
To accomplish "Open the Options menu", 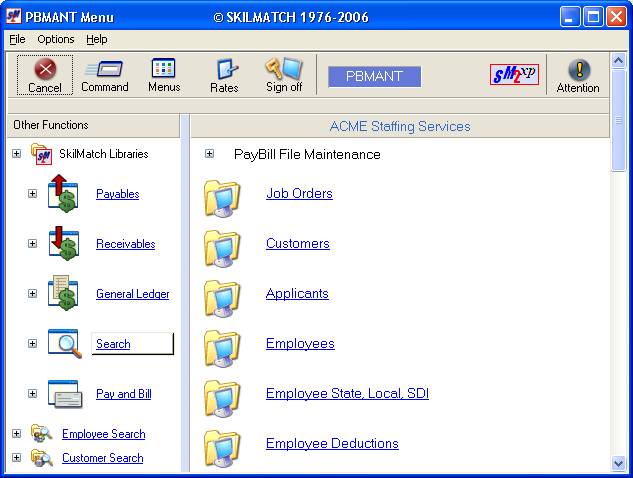I will (x=56, y=39).
